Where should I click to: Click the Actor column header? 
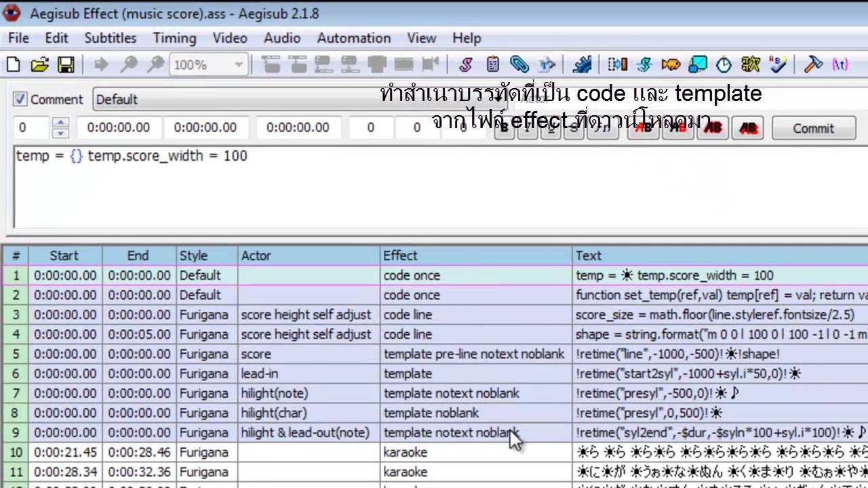click(309, 256)
